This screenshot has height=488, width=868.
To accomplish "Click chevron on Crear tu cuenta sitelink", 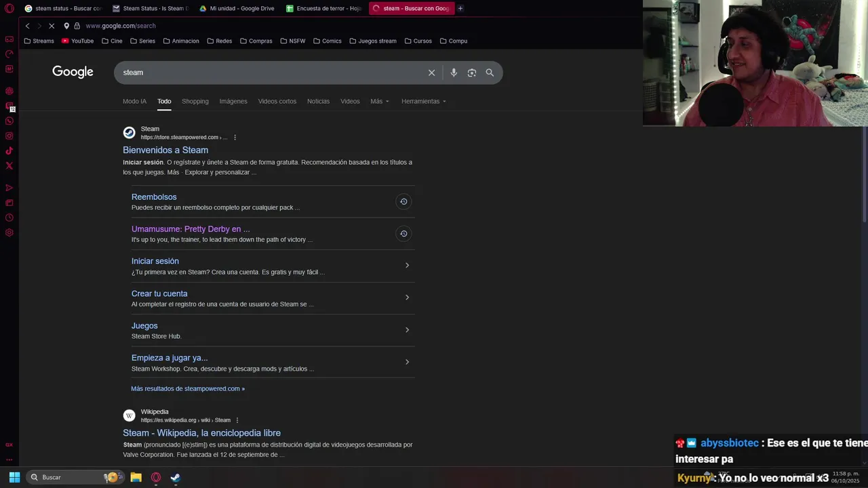I will (x=407, y=298).
